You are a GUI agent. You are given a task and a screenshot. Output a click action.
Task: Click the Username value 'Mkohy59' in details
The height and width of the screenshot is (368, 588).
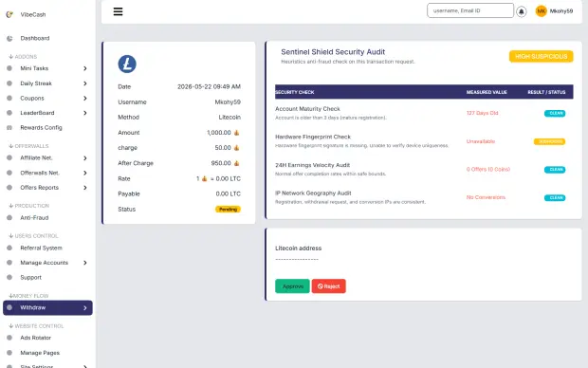(228, 102)
